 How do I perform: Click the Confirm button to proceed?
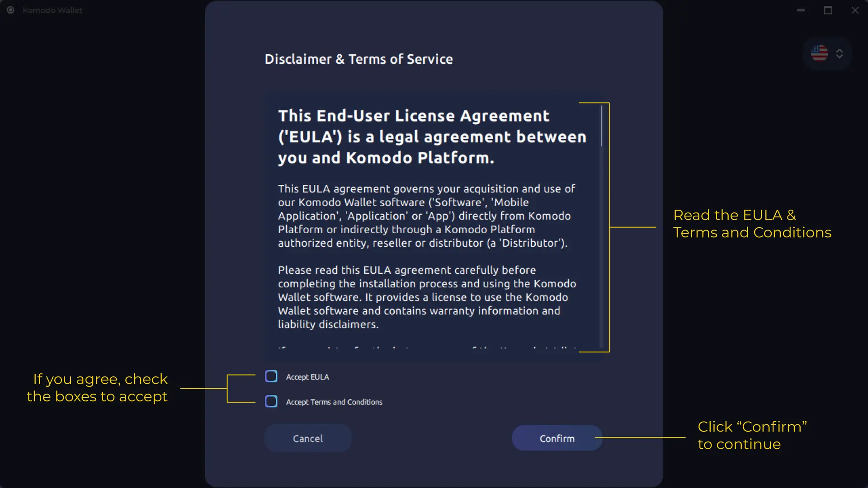(557, 439)
